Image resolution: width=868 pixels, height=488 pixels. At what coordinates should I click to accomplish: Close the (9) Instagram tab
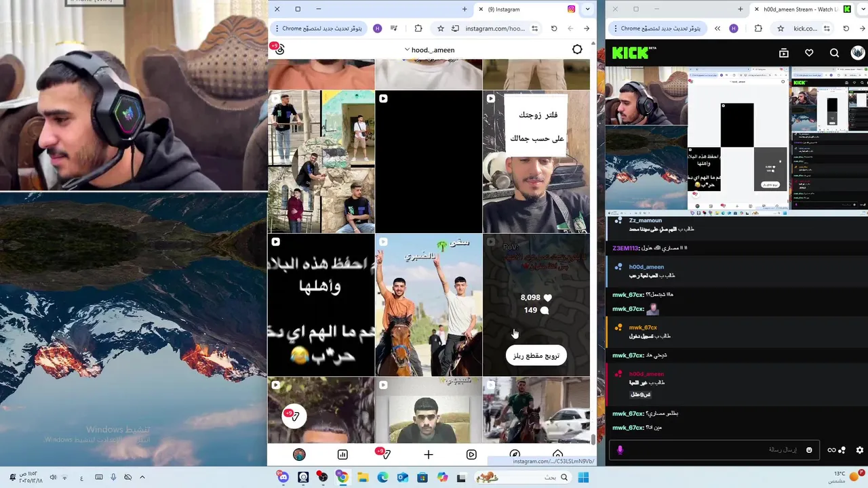(481, 9)
